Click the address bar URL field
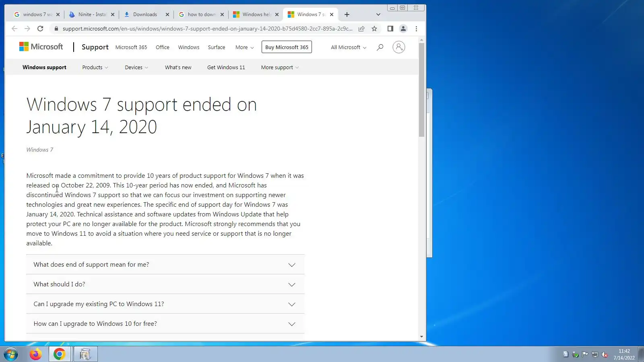 point(207,29)
